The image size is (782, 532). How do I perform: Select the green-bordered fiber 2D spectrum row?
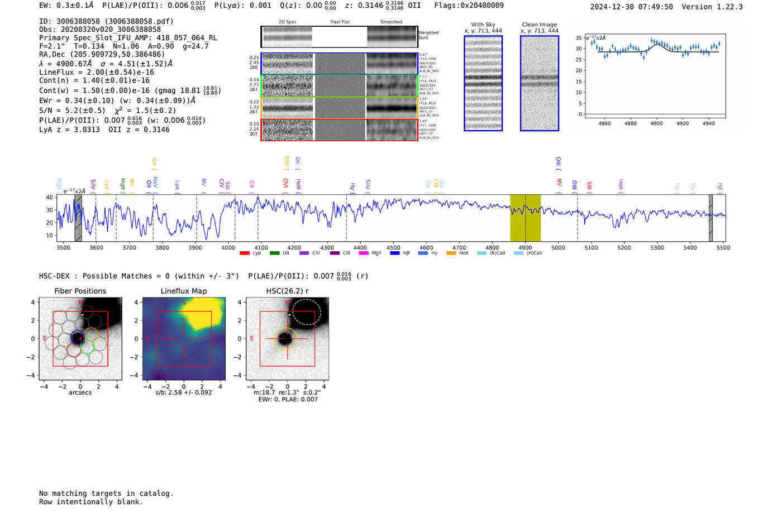click(x=339, y=86)
